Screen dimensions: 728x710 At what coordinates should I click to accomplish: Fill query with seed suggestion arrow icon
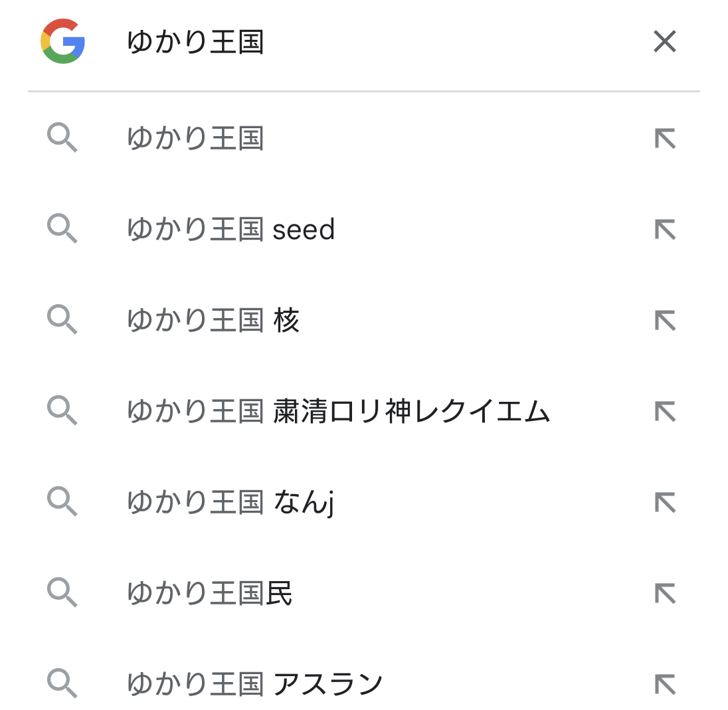click(665, 230)
